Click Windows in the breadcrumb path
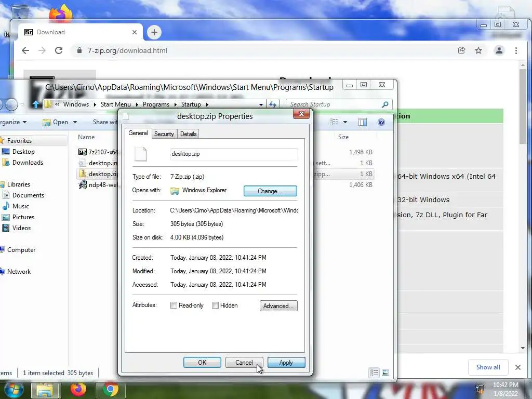The width and height of the screenshot is (532, 399). [x=76, y=104]
